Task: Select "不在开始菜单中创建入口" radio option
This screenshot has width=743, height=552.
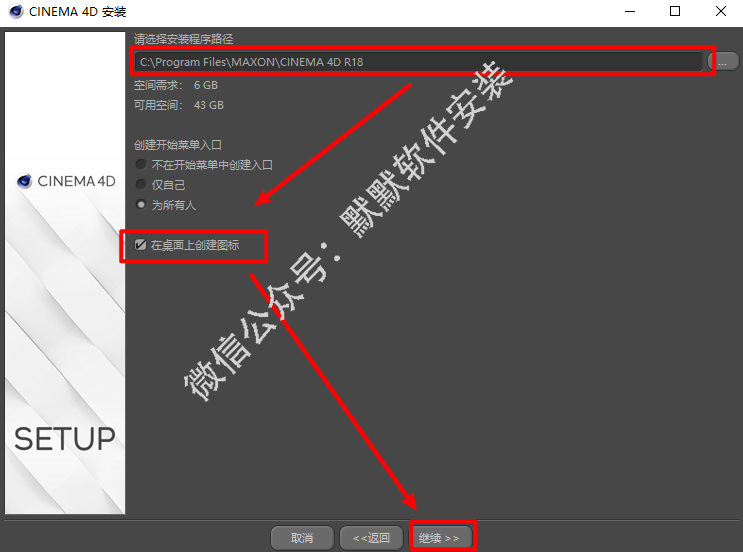Action: point(141,165)
